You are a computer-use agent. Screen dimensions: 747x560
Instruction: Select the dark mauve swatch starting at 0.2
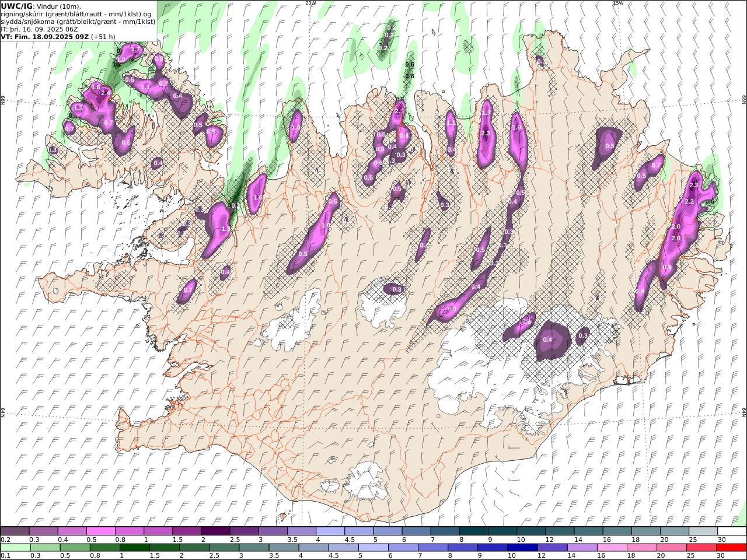pos(15,531)
